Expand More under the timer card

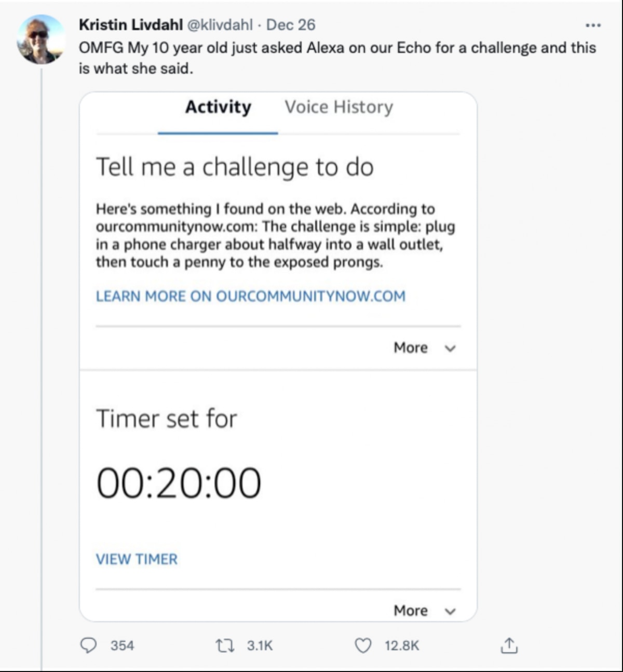click(411, 611)
